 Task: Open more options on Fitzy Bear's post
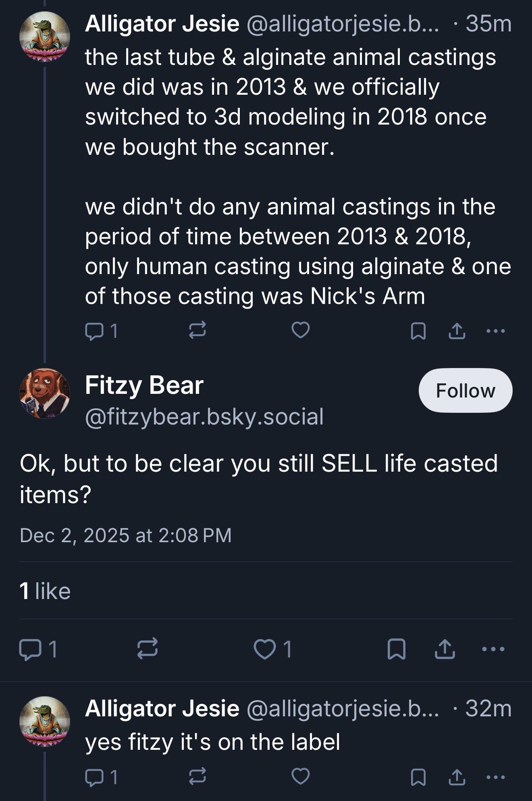click(493, 649)
